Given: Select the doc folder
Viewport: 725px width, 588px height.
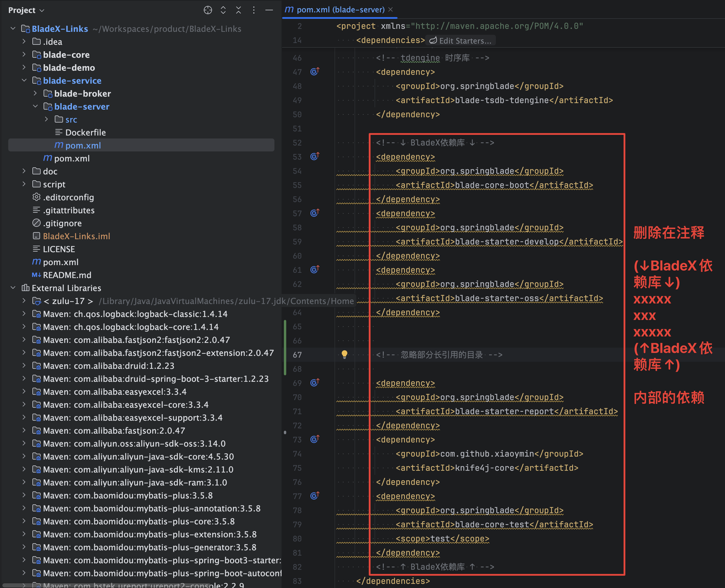Looking at the screenshot, I should click(50, 171).
